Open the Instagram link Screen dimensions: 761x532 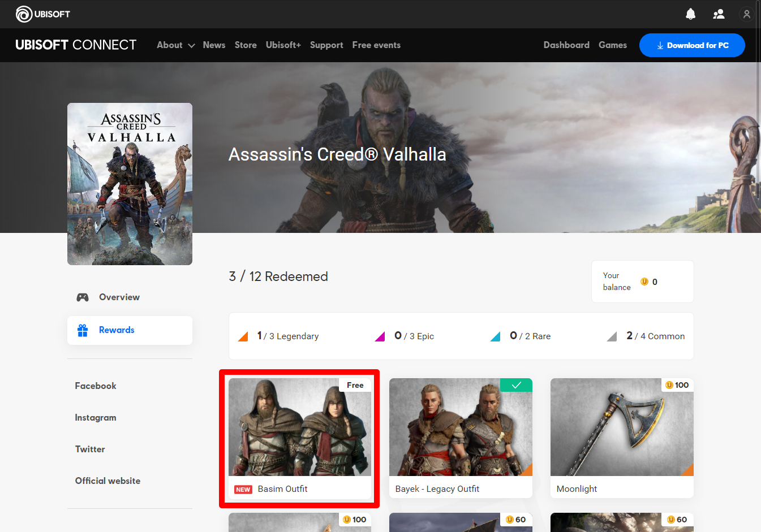pyautogui.click(x=96, y=418)
